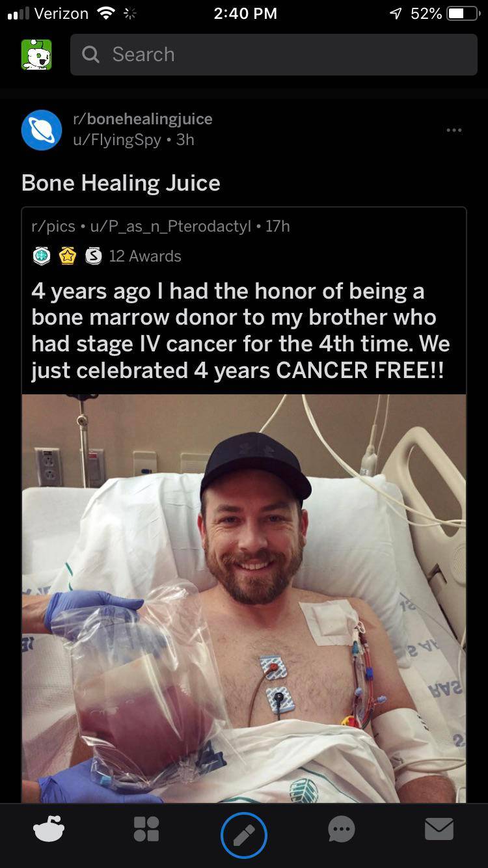Tap the silver award badge icon
Image resolution: width=488 pixels, height=868 pixels.
point(94,256)
